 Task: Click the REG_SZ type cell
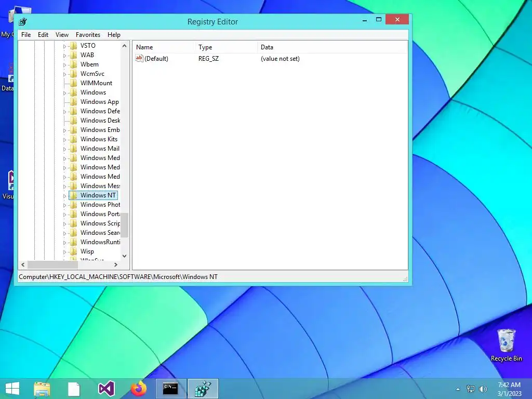(208, 58)
